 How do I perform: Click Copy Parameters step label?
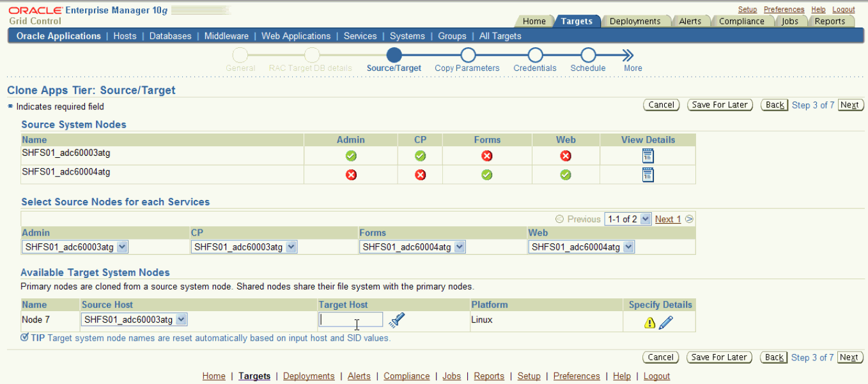pos(467,68)
